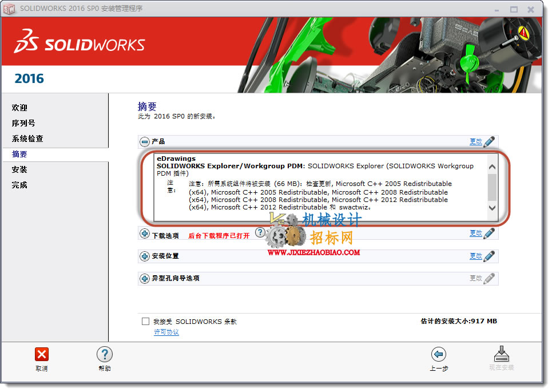This screenshot has width=552, height=392.
Task: Select 欢迎 in the left sidebar
Action: pyautogui.click(x=19, y=108)
